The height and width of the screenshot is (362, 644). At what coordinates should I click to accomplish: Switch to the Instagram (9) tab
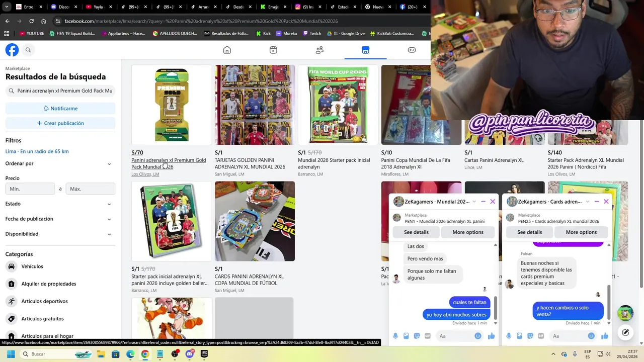[x=307, y=7]
